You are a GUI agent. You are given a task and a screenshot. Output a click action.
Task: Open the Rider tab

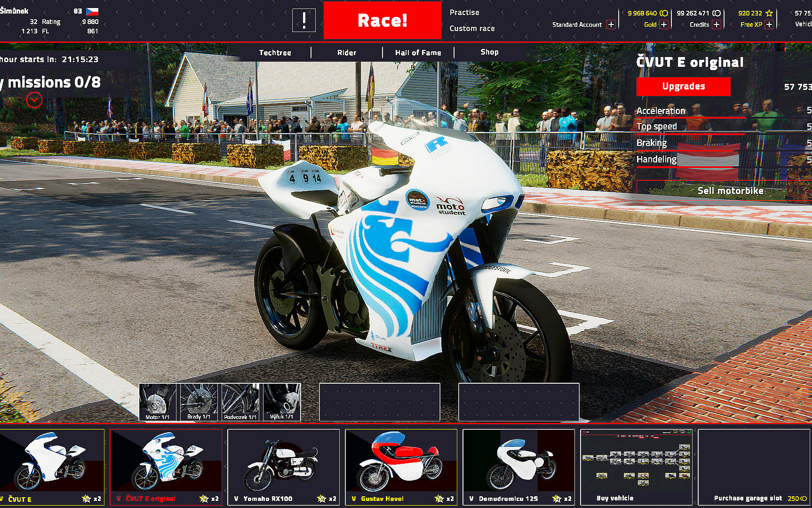[347, 53]
